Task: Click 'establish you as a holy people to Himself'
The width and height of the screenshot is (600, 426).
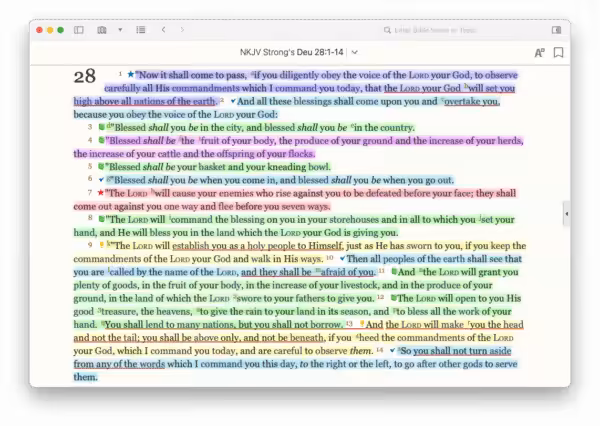Action: [258, 246]
